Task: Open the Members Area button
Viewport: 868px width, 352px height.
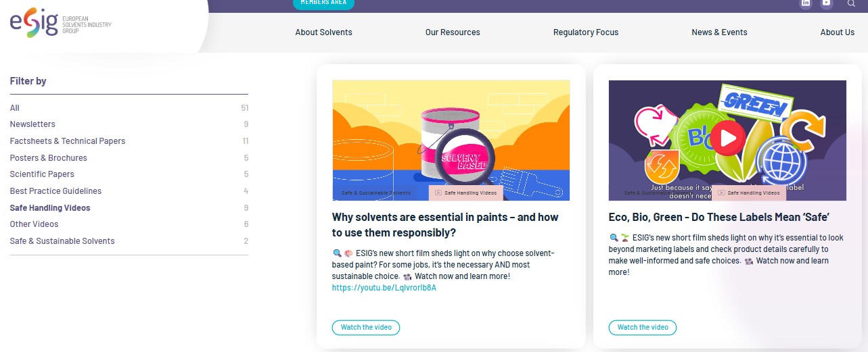Action: [x=323, y=3]
